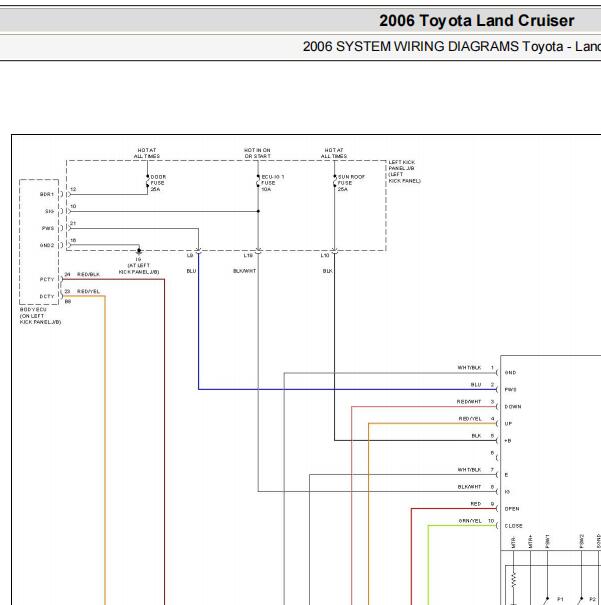The image size is (601, 605).
Task: Select the "BDR1" terminal on Body ECU
Action: point(47,194)
